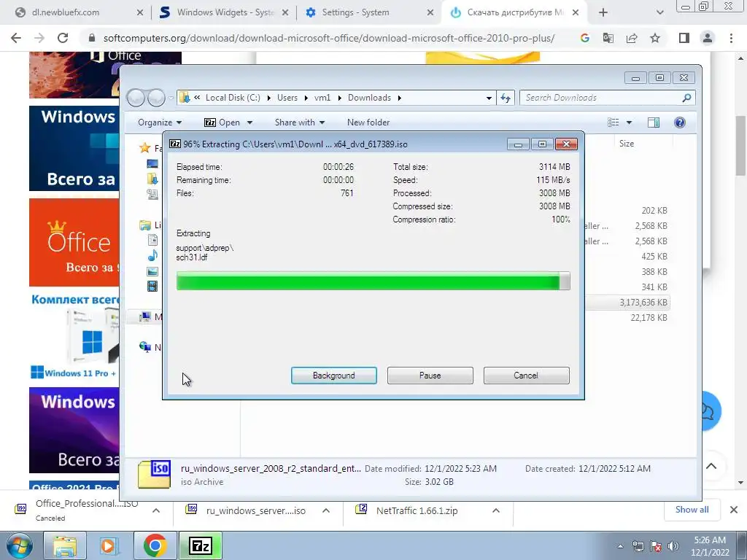
Task: Select vm1 in the Explorer breadcrumb
Action: (322, 98)
